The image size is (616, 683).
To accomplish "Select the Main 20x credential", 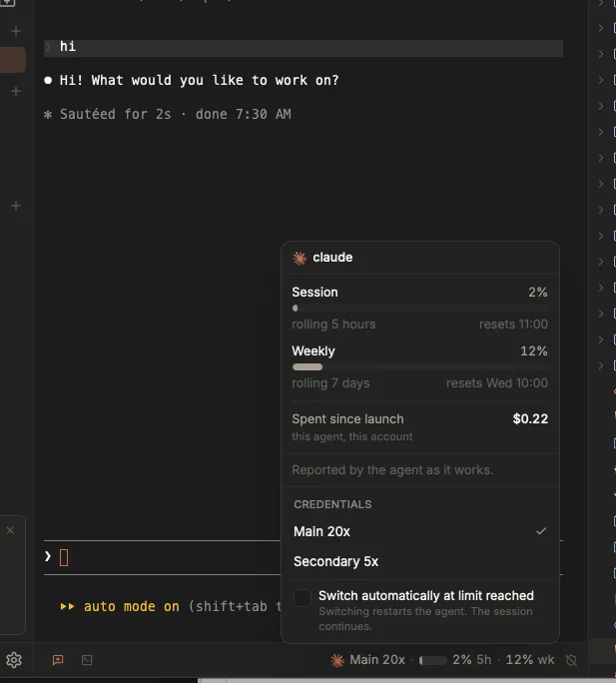I will (x=420, y=531).
